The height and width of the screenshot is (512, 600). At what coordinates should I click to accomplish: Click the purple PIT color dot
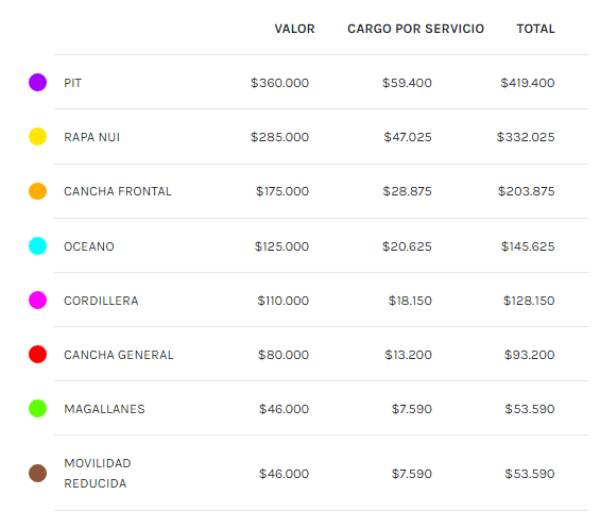[38, 83]
